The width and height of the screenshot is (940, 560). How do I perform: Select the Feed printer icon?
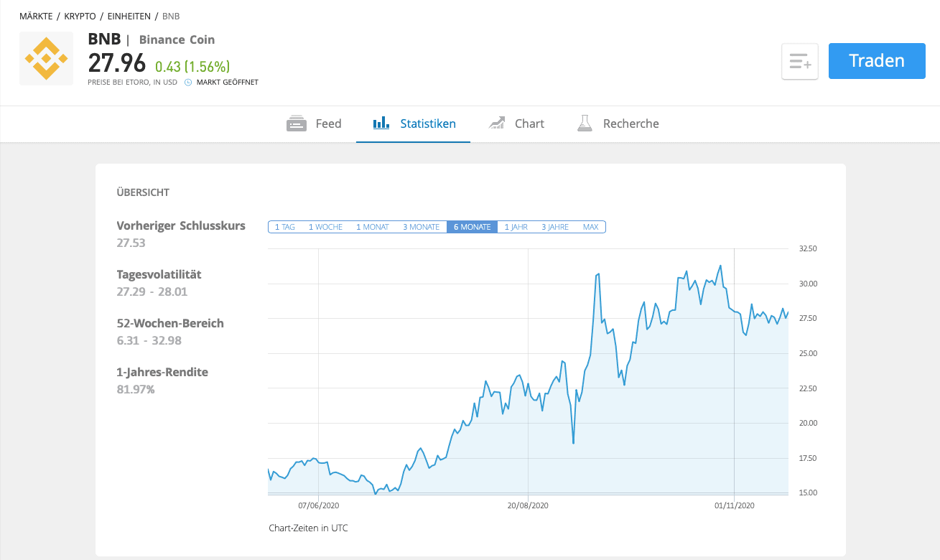point(296,123)
